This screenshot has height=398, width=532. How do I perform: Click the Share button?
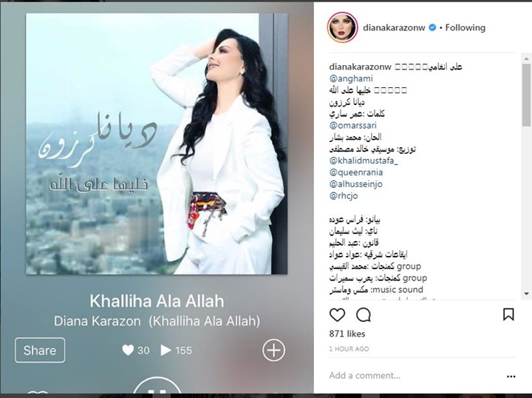40,350
